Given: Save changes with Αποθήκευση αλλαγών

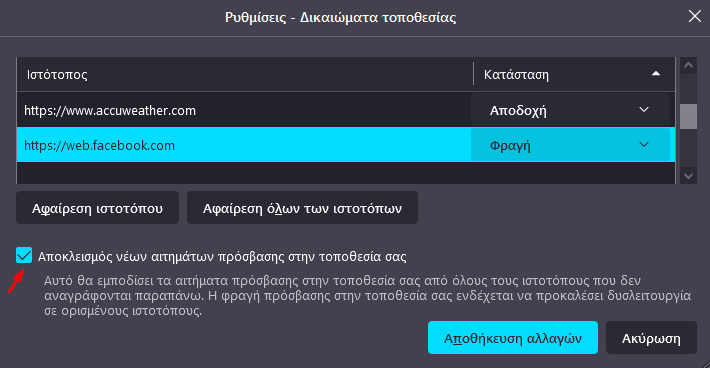Looking at the screenshot, I should [x=513, y=338].
